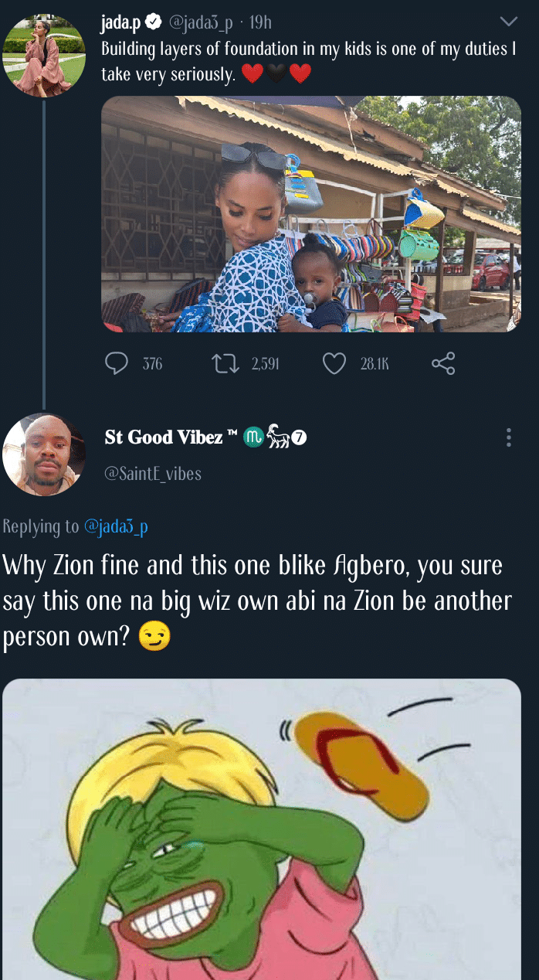Tap the share icon under the photo

(443, 363)
